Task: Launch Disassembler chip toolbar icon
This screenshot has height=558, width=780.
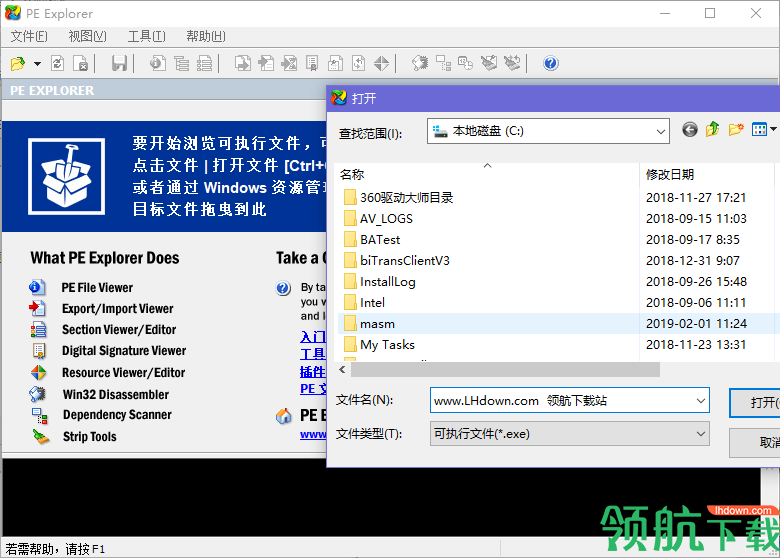Action: (x=420, y=63)
